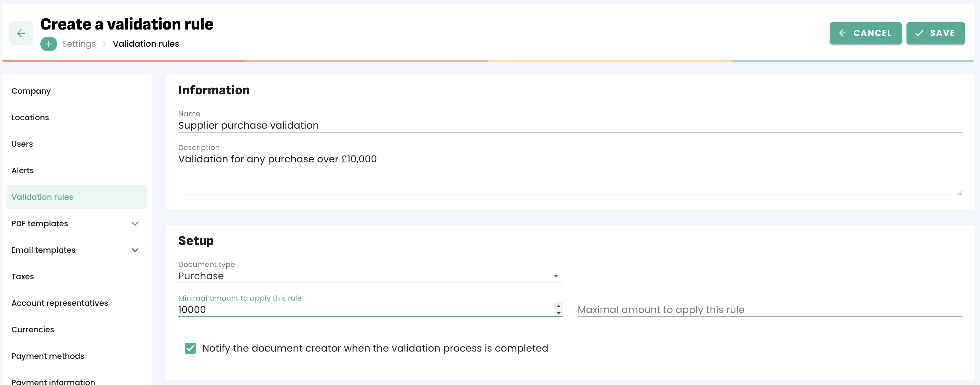Go to the Users settings page

[x=22, y=144]
